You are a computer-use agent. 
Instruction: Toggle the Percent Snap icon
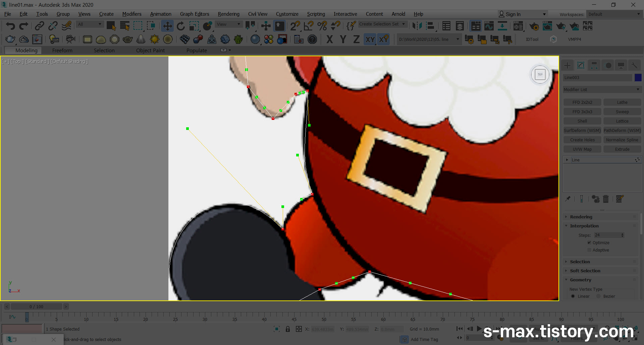pyautogui.click(x=322, y=26)
